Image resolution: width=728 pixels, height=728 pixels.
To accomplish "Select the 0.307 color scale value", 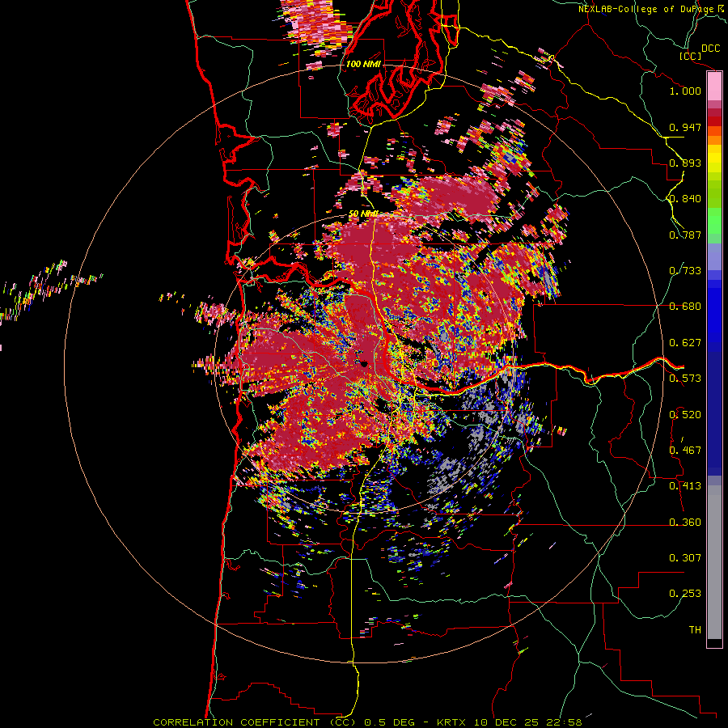I will tap(685, 558).
